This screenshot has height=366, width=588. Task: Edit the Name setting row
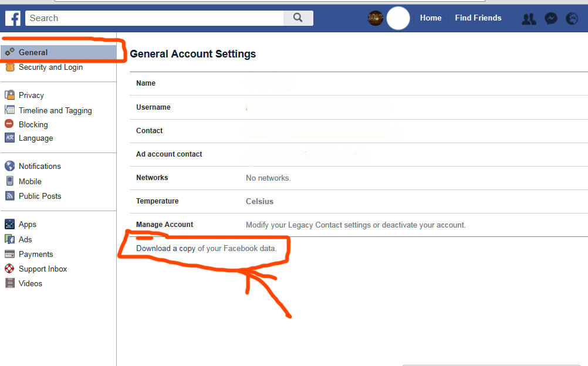[x=359, y=83]
